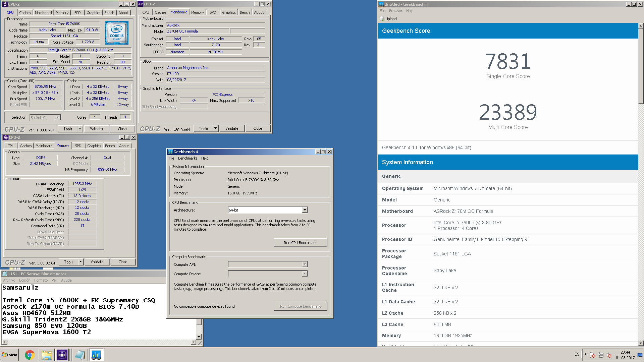Switch to CPU-Z via its taskbar icon

point(62,355)
